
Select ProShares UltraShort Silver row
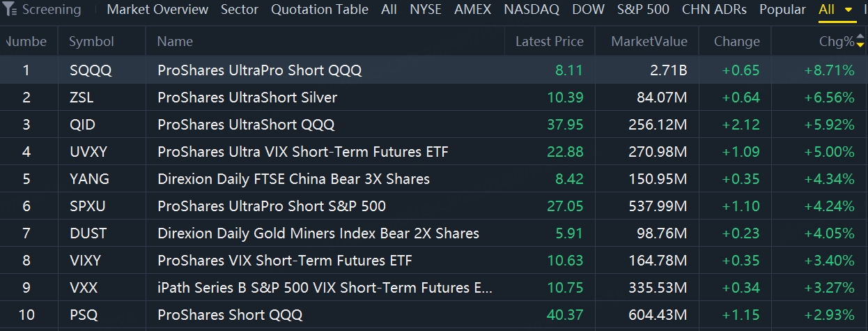click(434, 98)
